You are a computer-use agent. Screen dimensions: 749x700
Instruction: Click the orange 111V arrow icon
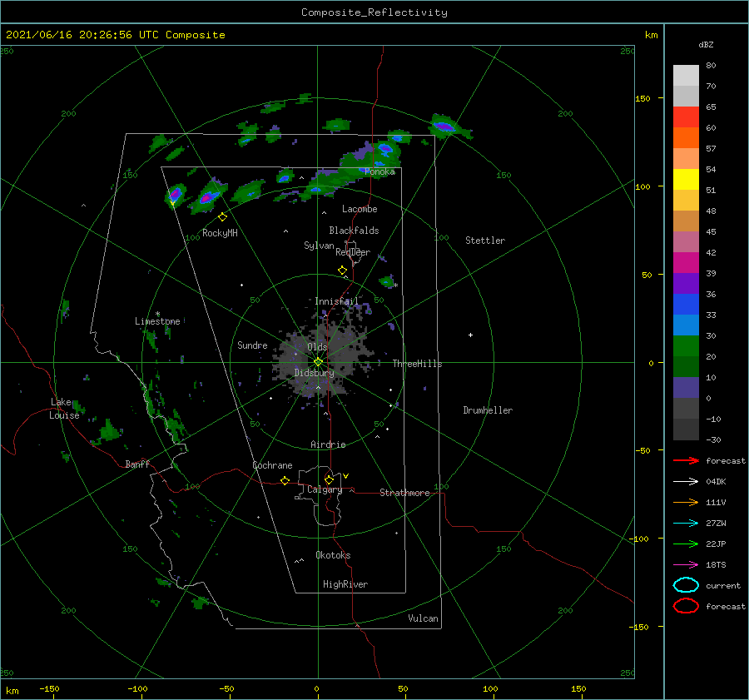point(686,502)
